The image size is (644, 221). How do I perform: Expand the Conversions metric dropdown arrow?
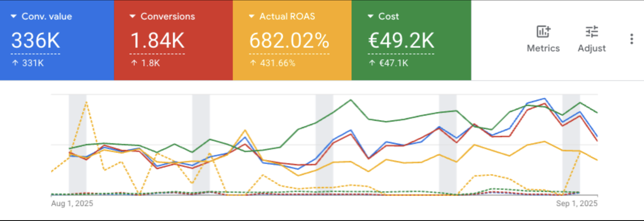(132, 16)
